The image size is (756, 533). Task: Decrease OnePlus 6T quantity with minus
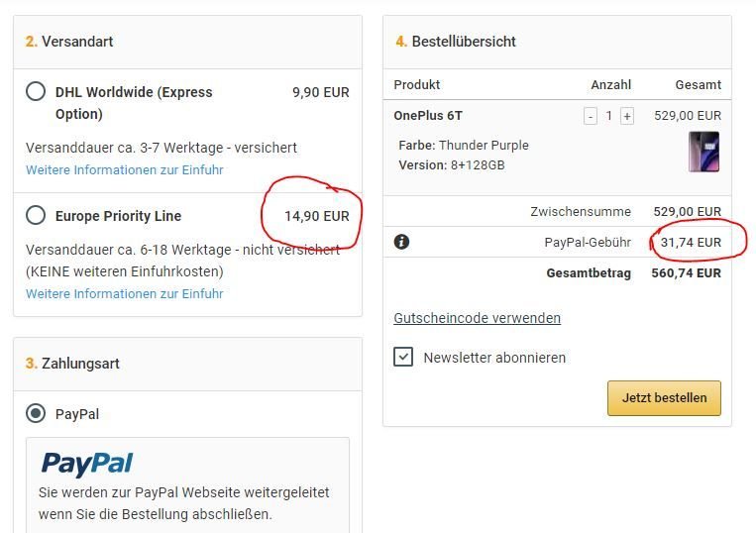click(x=591, y=116)
